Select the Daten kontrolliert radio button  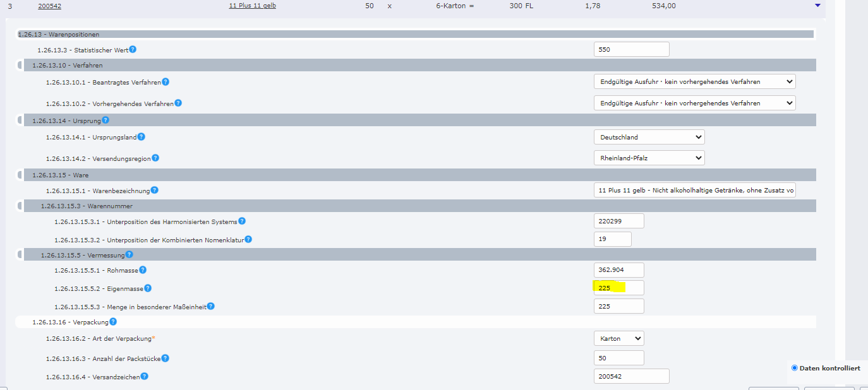point(795,368)
